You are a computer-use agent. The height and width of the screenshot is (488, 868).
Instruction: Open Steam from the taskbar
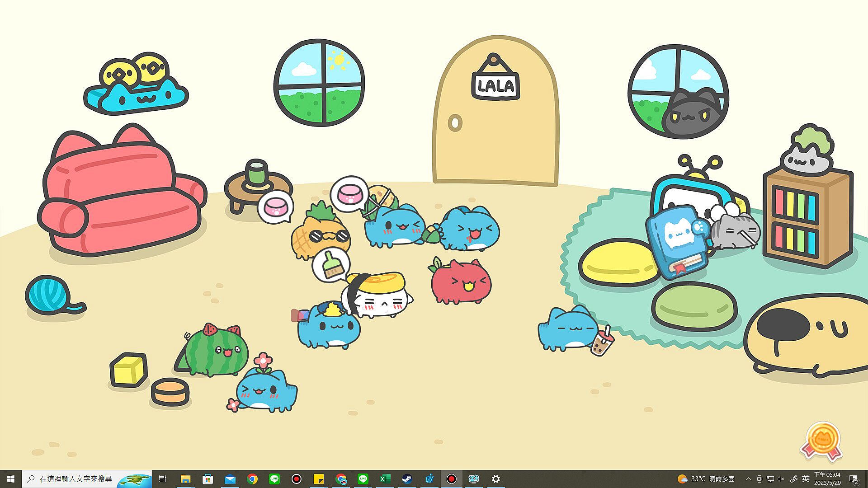point(407,479)
